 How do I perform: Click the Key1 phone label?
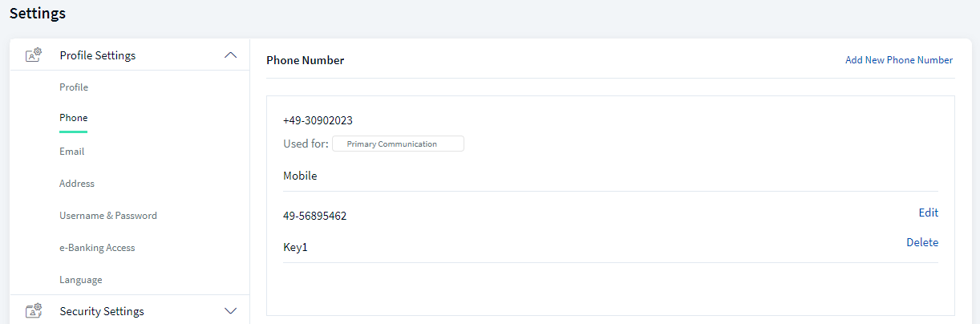click(x=295, y=247)
